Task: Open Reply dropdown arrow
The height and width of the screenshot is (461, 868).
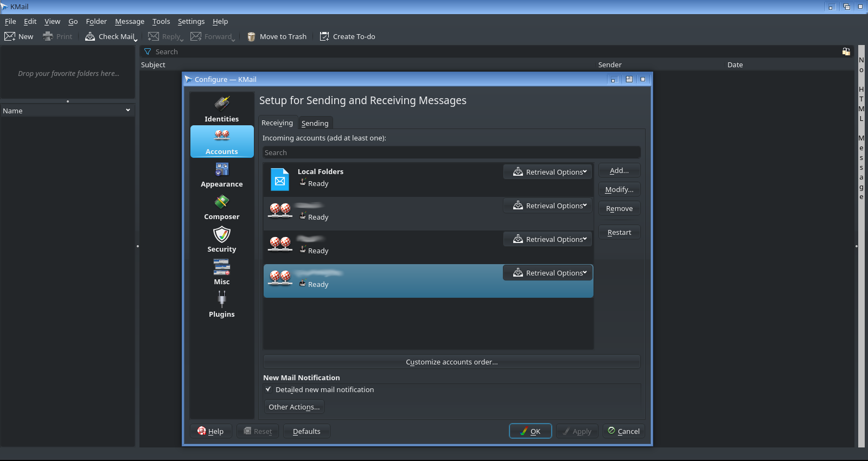Action: pyautogui.click(x=182, y=39)
